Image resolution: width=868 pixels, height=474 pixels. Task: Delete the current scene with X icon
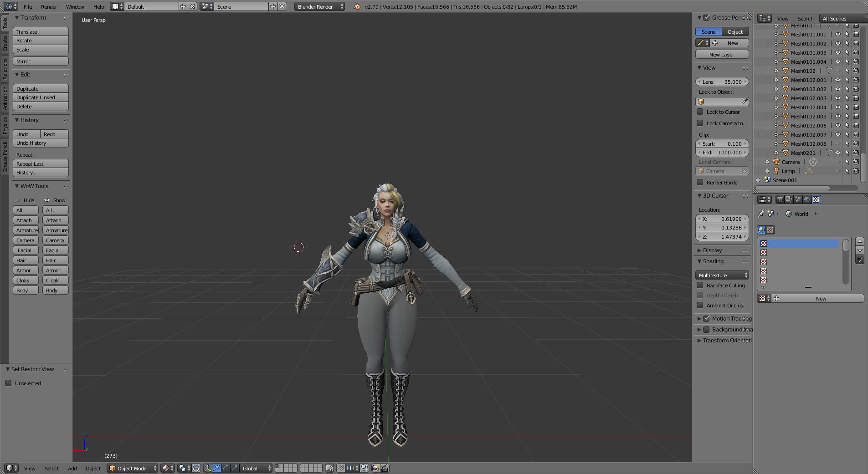point(282,6)
